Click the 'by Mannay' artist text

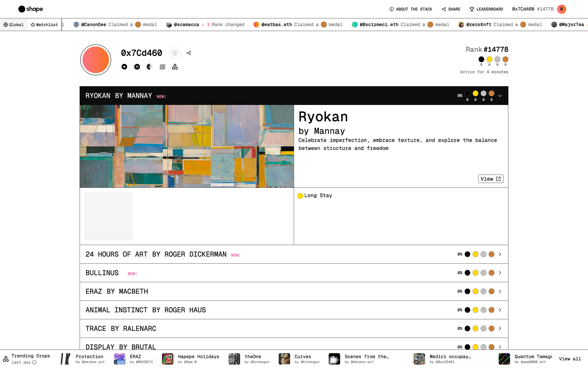pos(322,131)
